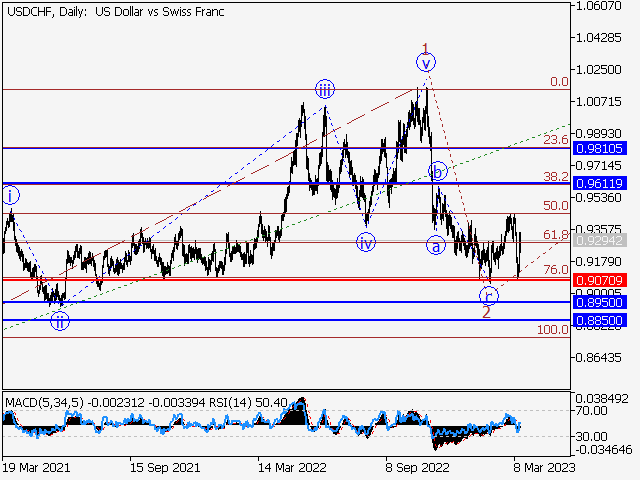This screenshot has height=480, width=640.
Task: Click the 0.91790 price axis value
Action: [x=598, y=262]
